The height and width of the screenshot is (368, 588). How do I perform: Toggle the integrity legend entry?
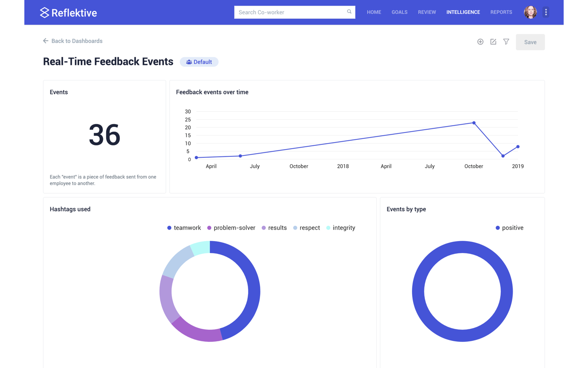(x=340, y=228)
